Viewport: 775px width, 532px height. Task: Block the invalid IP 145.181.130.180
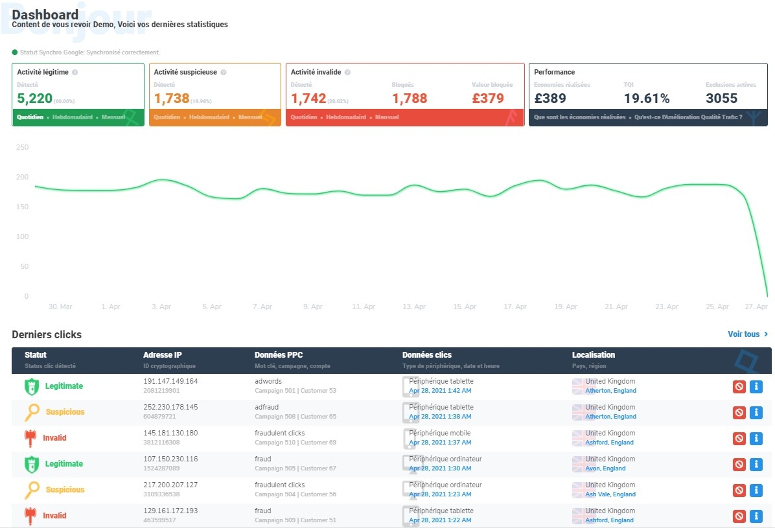[739, 439]
